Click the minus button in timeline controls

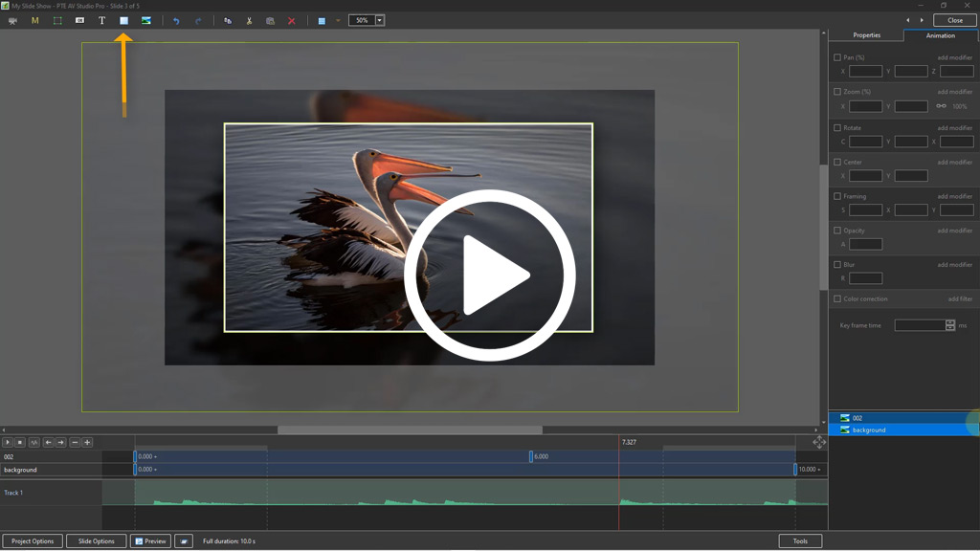pos(75,442)
